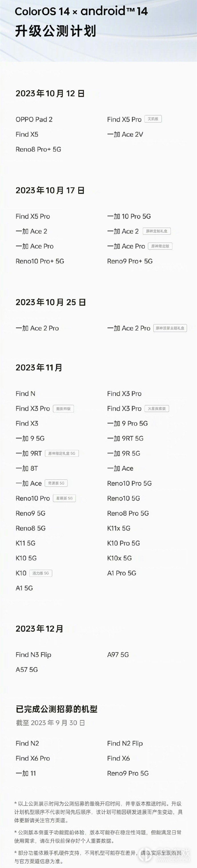Screen dimensions: 197x868
Task: Select the 2023年11月 section heading
Action: pos(39,368)
